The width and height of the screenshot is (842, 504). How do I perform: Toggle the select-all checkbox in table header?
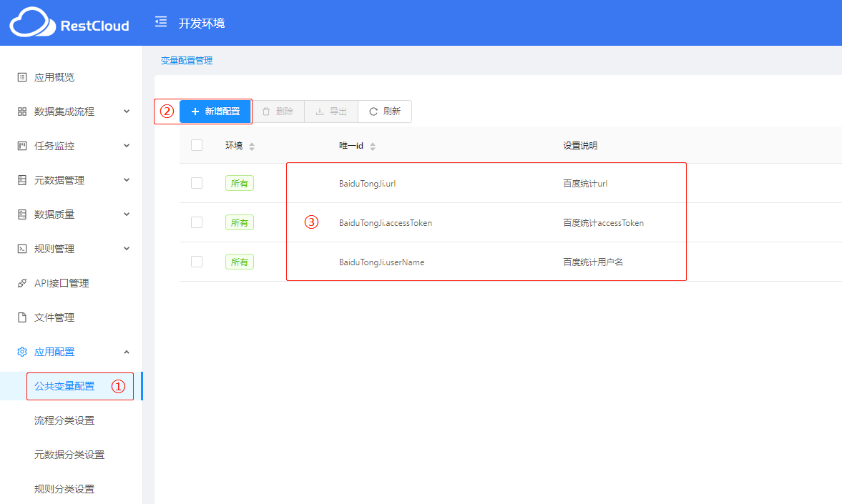[197, 145]
